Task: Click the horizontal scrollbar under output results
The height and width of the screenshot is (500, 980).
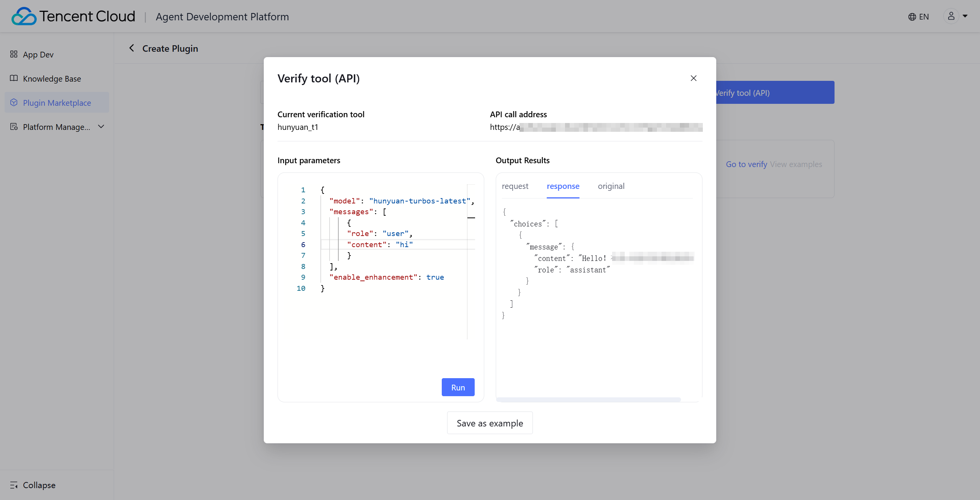Action: (588, 400)
